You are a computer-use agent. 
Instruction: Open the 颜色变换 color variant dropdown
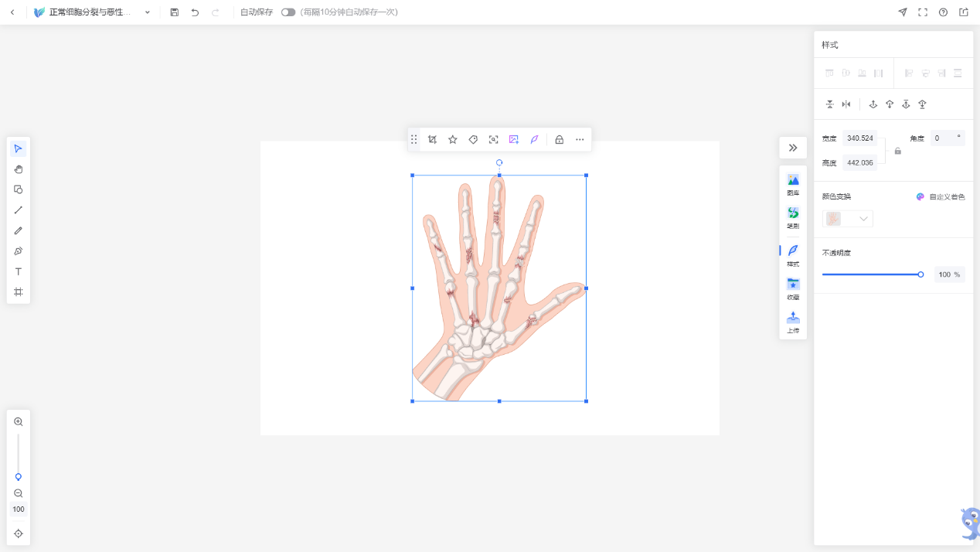tap(848, 219)
